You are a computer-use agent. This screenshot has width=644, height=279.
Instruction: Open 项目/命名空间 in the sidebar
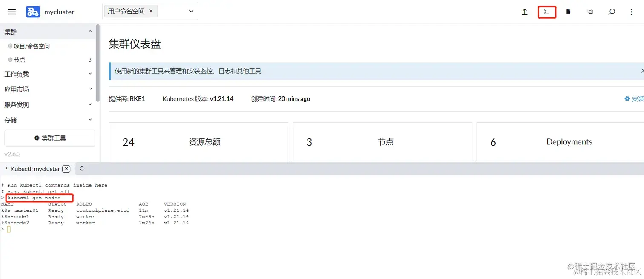(32, 46)
